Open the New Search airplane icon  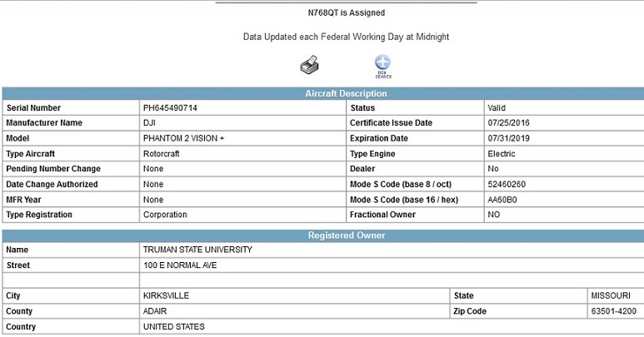[382, 66]
